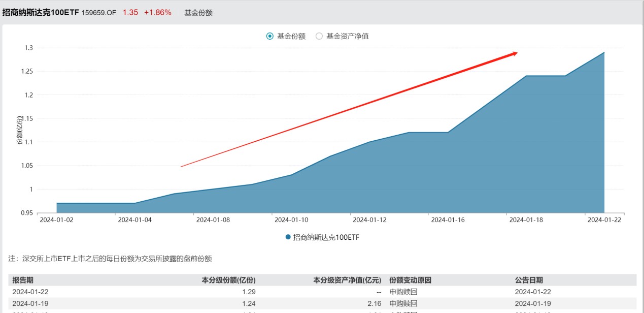Click the 2024-01-12 x-axis label
The width and height of the screenshot is (644, 313).
tap(369, 220)
